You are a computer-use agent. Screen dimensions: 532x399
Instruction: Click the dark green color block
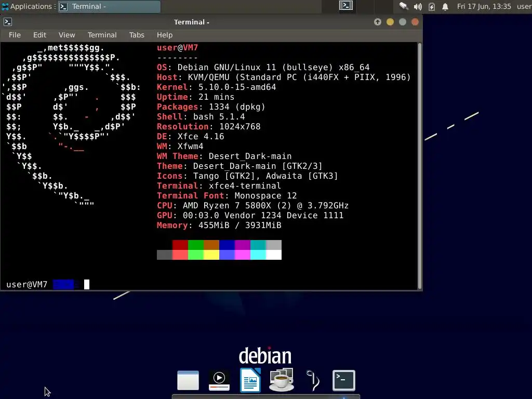[x=196, y=245]
